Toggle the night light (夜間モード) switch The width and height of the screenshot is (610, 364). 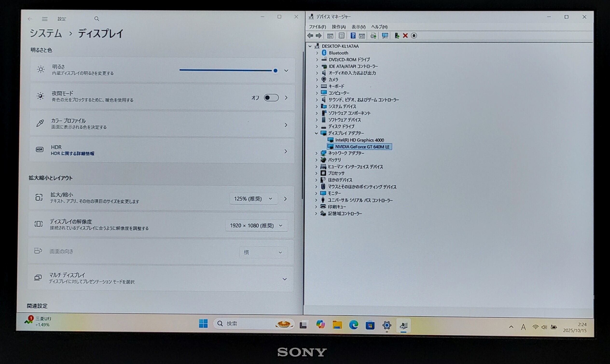(271, 98)
